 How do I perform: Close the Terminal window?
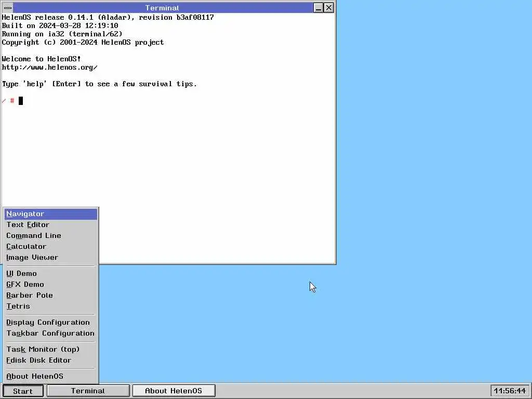(x=329, y=8)
